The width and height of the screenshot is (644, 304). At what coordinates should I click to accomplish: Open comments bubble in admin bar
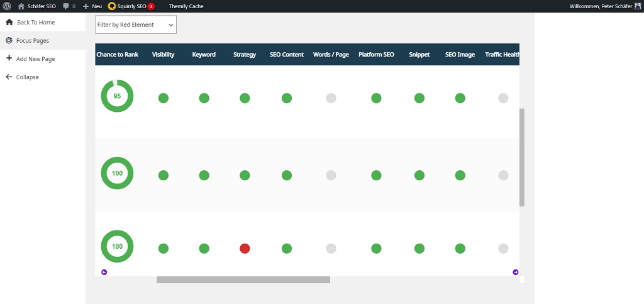click(x=69, y=6)
